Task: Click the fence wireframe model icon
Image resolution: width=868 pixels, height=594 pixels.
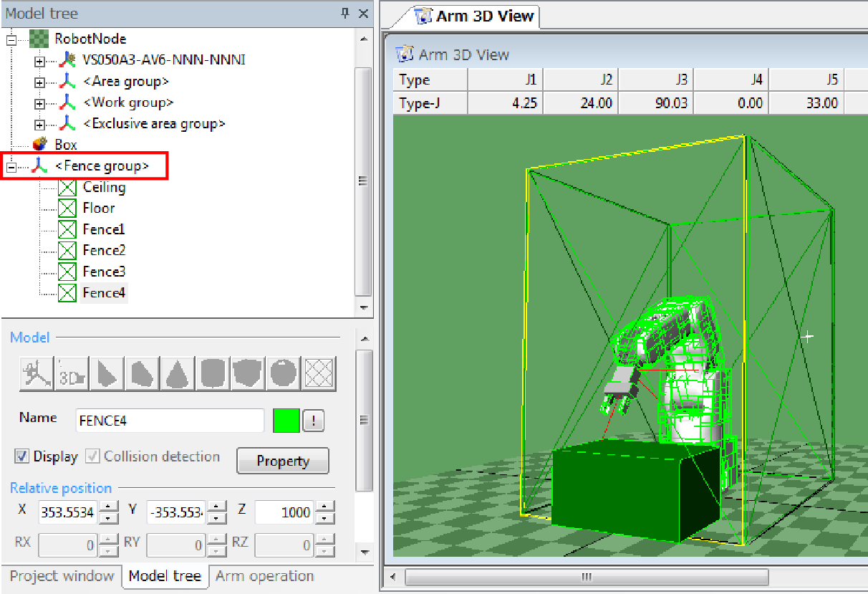Action: 319,373
